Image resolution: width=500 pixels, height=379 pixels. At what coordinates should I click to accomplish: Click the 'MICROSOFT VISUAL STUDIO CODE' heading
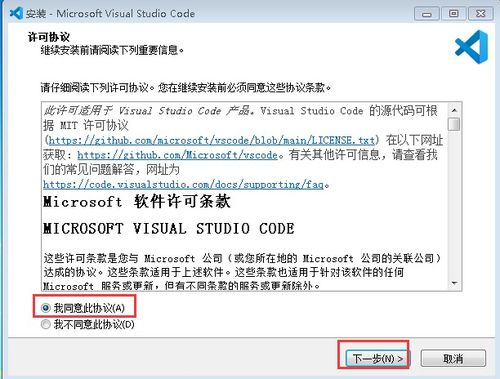[169, 229]
